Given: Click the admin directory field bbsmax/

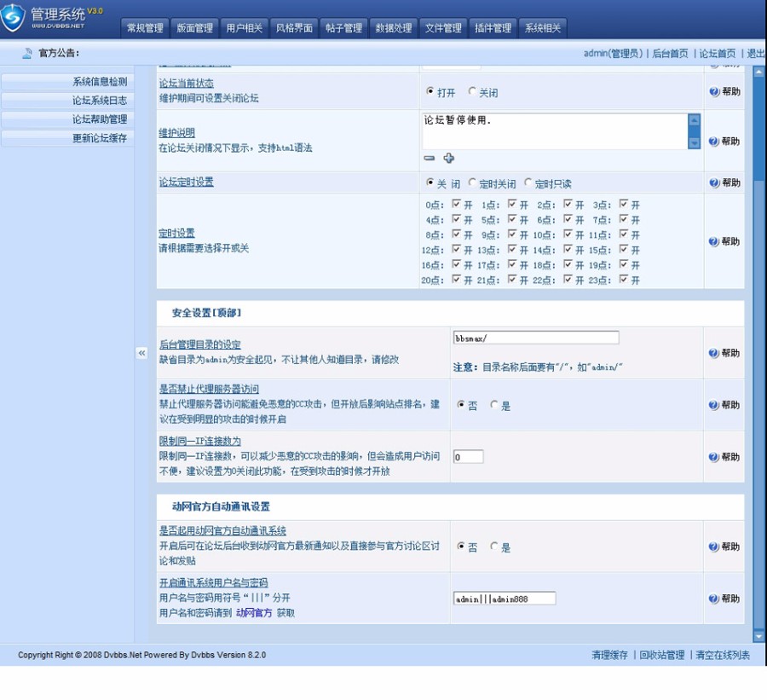Looking at the screenshot, I should tap(536, 338).
